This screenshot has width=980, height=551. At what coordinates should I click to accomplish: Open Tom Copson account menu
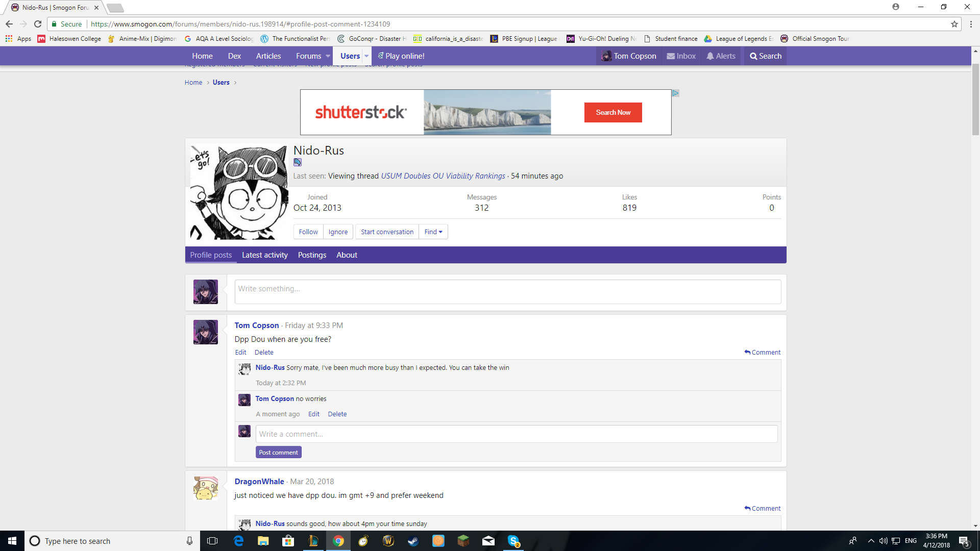[x=629, y=56]
